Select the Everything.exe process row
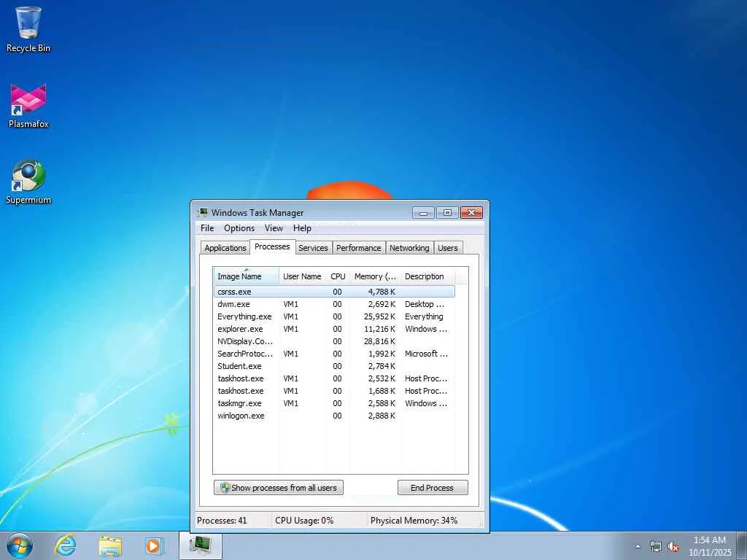Image resolution: width=747 pixels, height=560 pixels. (x=334, y=316)
